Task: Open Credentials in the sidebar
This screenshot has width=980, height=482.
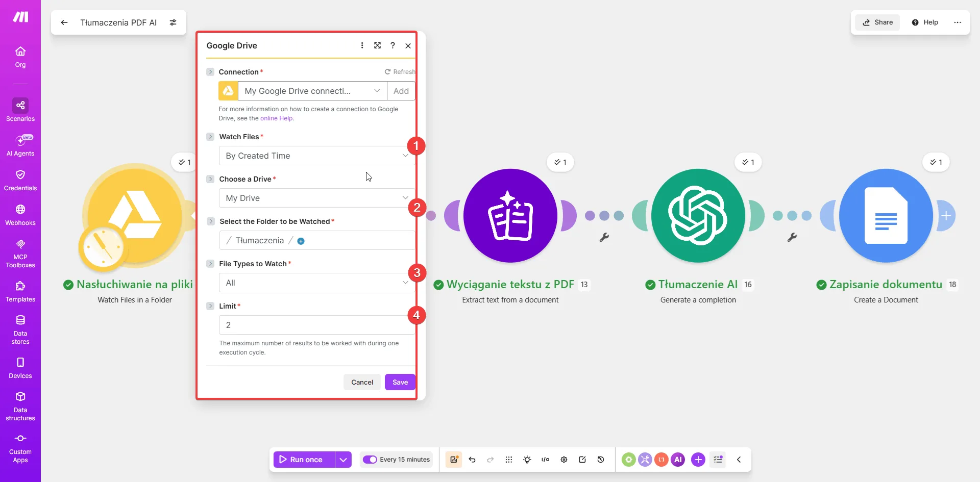Action: (20, 181)
